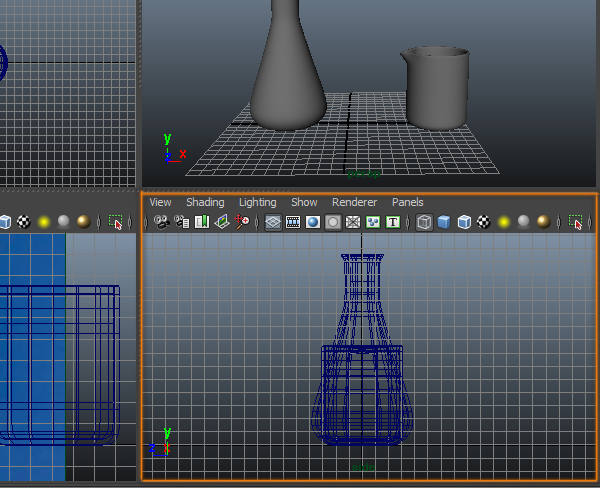Select solid blue smooth-shade cube, right panel

(x=444, y=222)
